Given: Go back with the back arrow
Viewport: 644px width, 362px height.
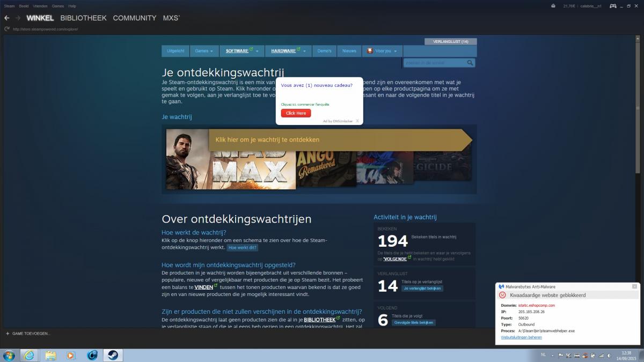Looking at the screenshot, I should (7, 18).
